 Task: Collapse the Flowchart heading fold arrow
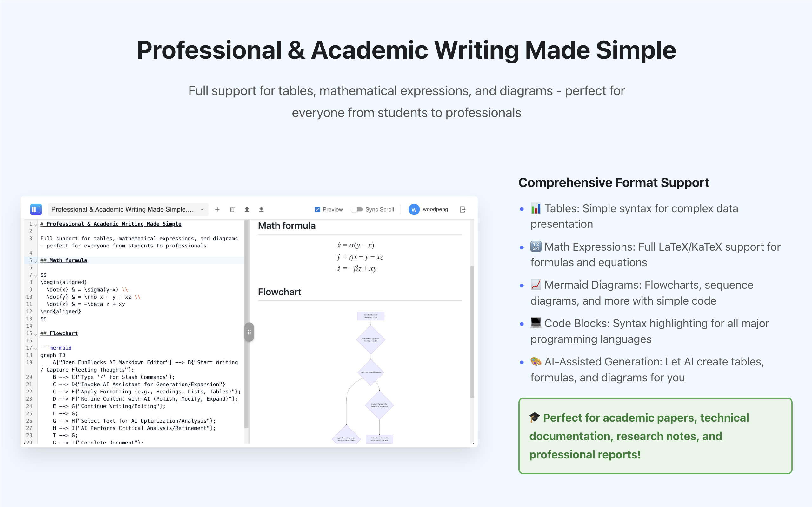(36, 335)
